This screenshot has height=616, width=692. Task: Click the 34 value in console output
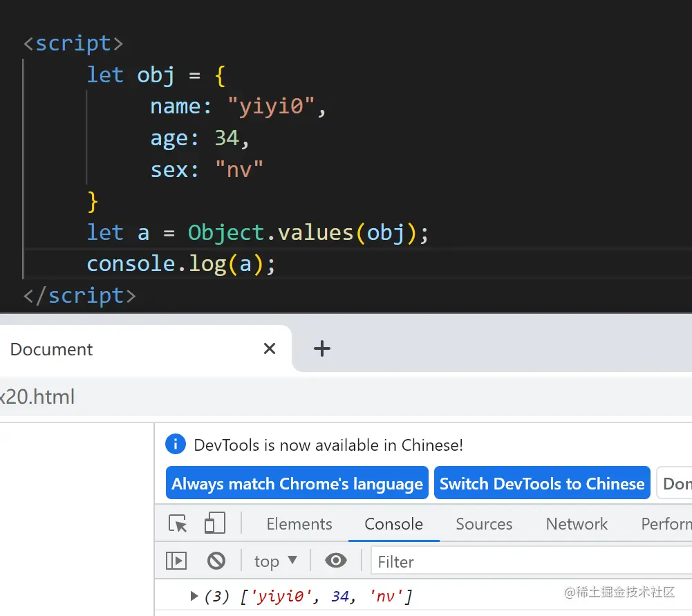pyautogui.click(x=341, y=597)
